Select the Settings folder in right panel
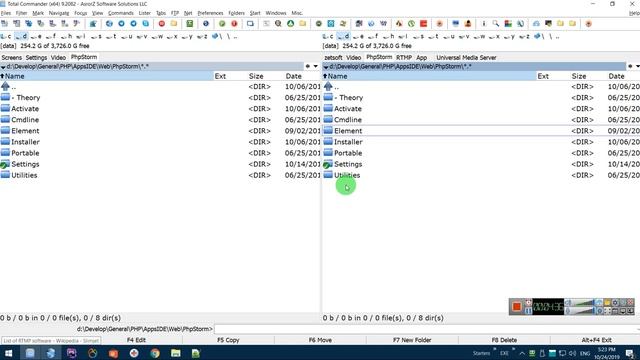The image size is (640, 360). 348,164
